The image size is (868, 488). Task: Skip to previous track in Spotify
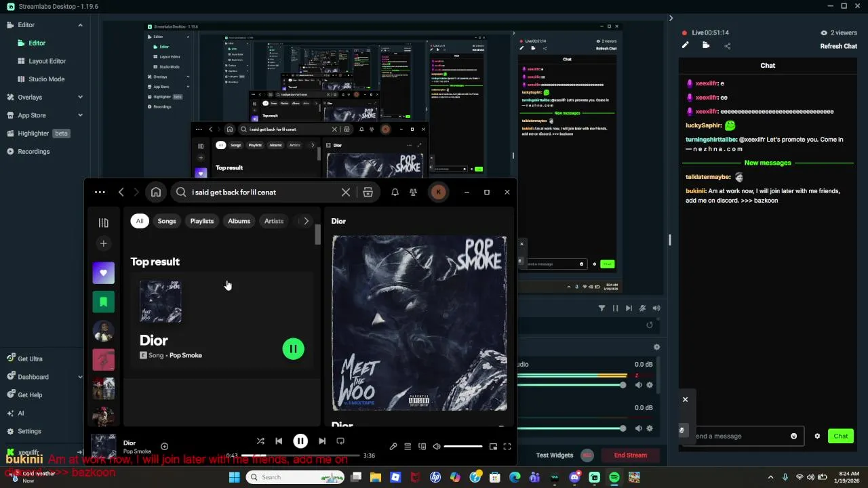279,441
